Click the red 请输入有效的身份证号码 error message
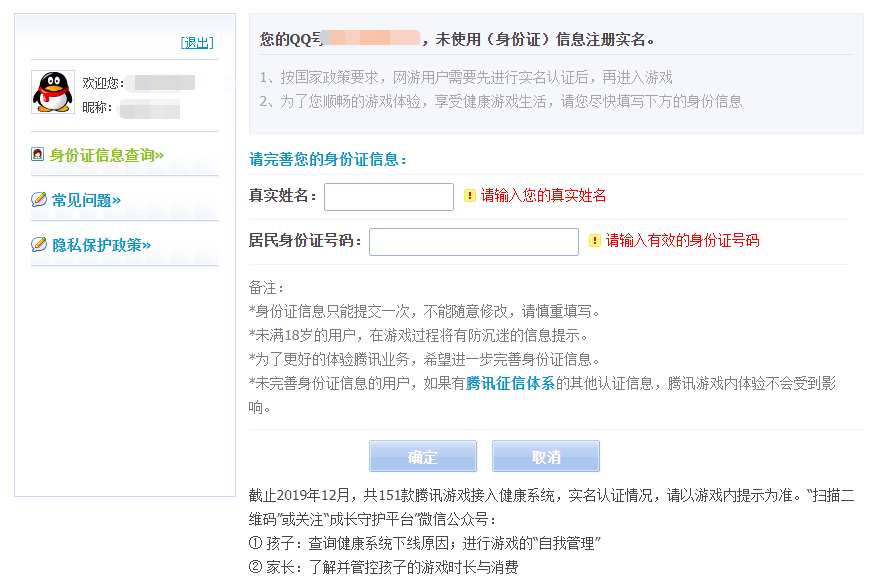 point(682,241)
